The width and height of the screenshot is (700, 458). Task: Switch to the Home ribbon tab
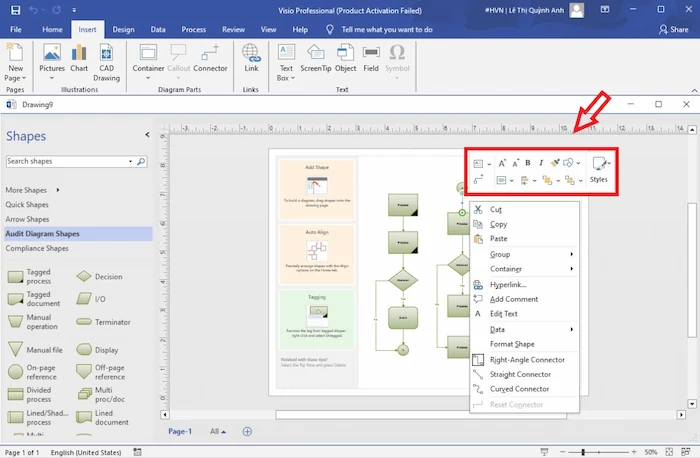click(x=52, y=29)
